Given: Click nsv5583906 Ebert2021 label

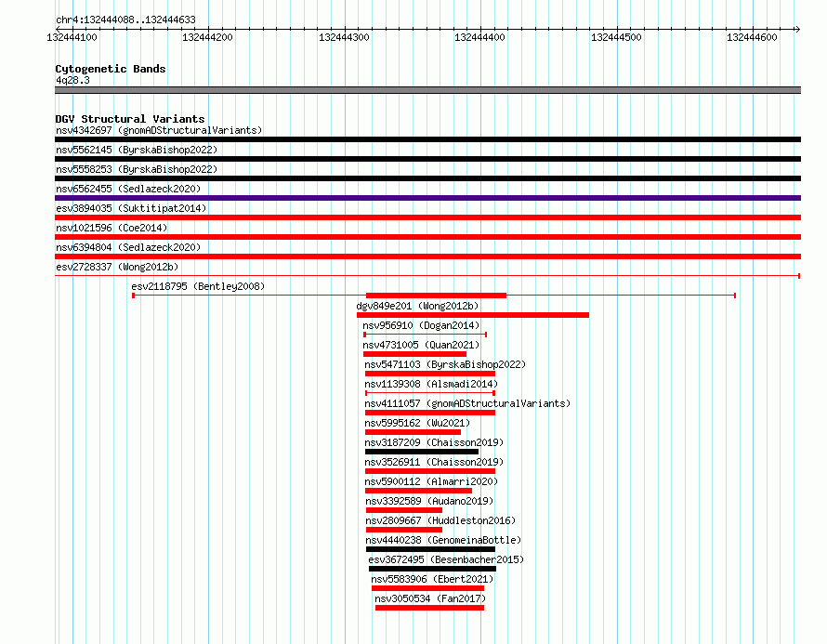Looking at the screenshot, I should [432, 579].
